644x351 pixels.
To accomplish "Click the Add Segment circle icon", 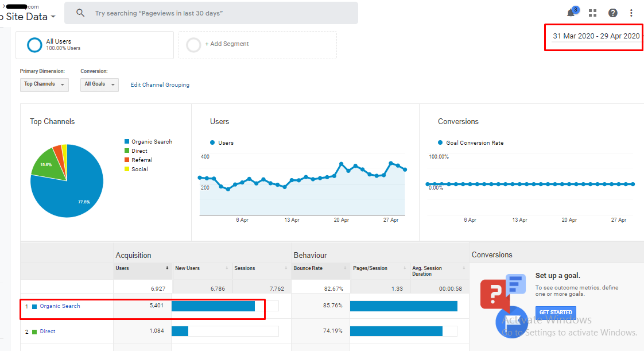I will [194, 45].
